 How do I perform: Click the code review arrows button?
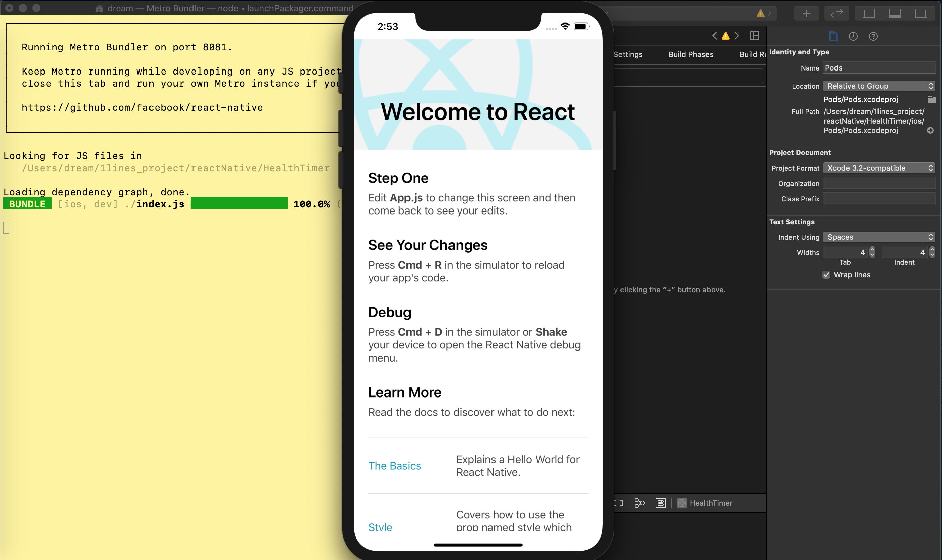tap(836, 13)
